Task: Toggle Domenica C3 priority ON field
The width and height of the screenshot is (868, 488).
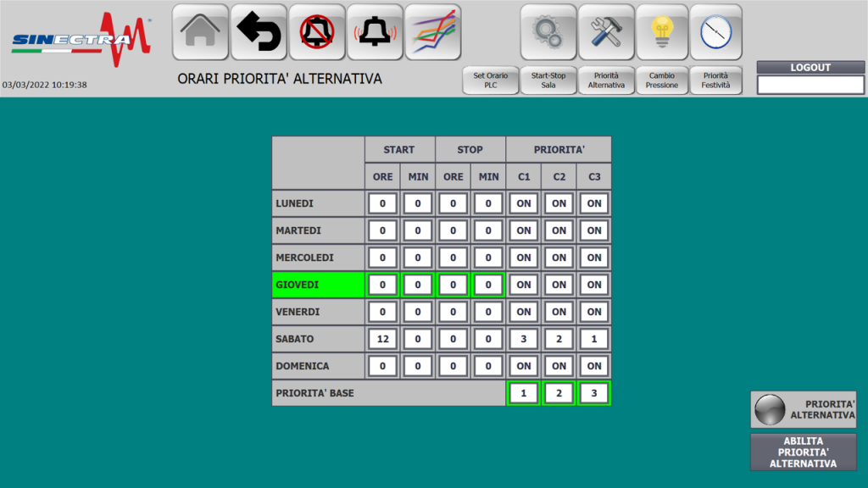Action: click(594, 366)
